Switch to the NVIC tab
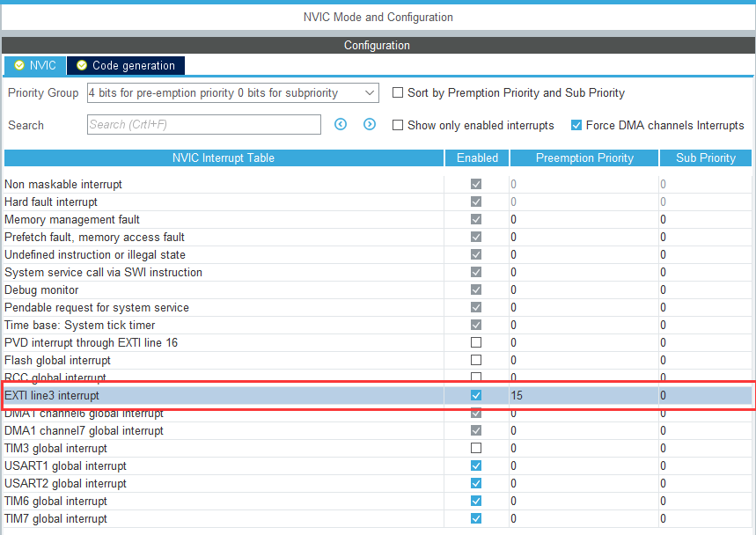This screenshot has width=756, height=535. click(x=35, y=65)
